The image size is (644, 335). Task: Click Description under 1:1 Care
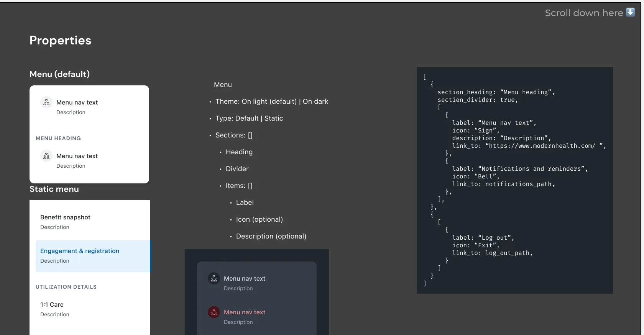55,314
